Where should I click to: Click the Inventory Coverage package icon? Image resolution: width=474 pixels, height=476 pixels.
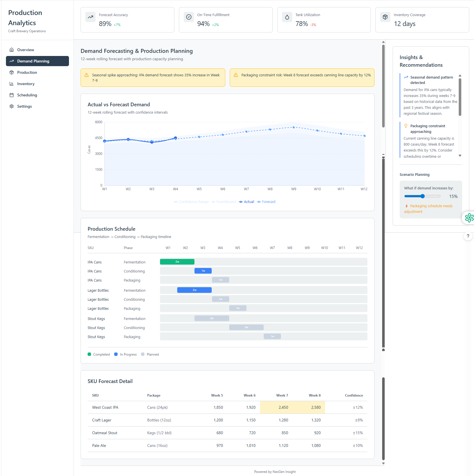coord(385,17)
